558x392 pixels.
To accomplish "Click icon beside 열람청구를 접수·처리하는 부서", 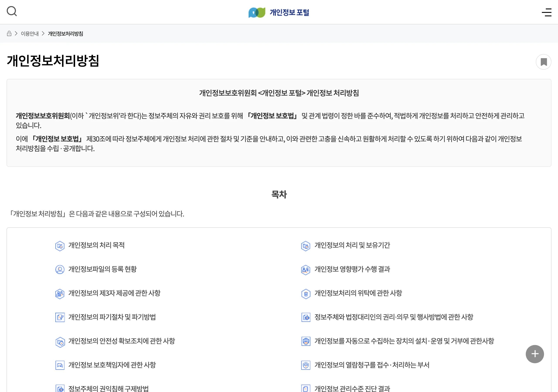I will (306, 365).
